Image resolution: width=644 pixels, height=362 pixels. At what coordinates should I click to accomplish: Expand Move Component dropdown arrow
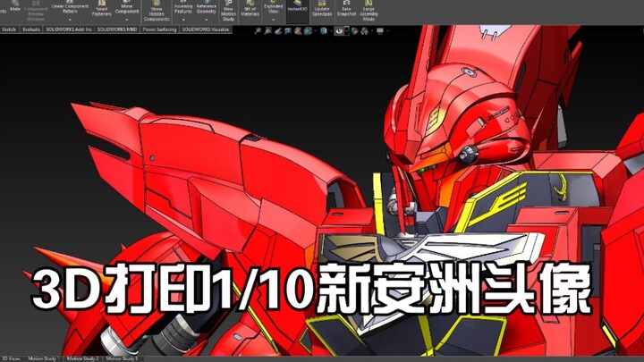tap(127, 20)
